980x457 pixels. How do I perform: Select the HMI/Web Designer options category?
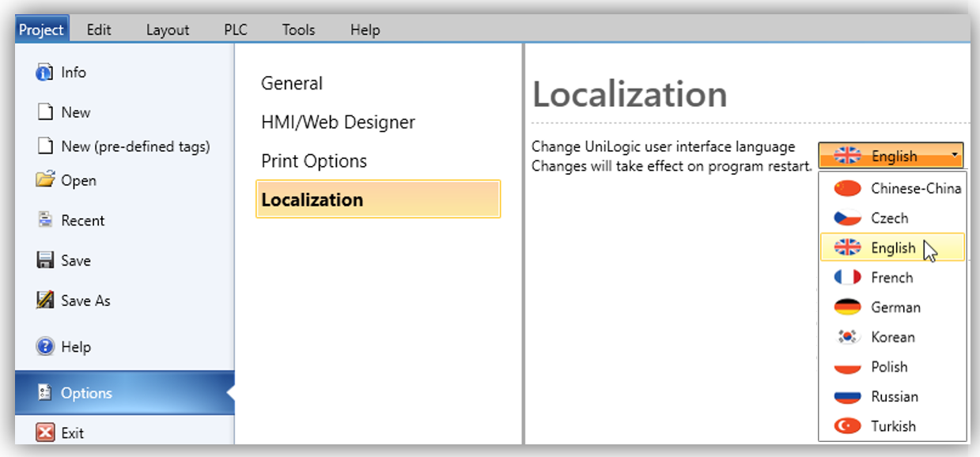pos(339,123)
